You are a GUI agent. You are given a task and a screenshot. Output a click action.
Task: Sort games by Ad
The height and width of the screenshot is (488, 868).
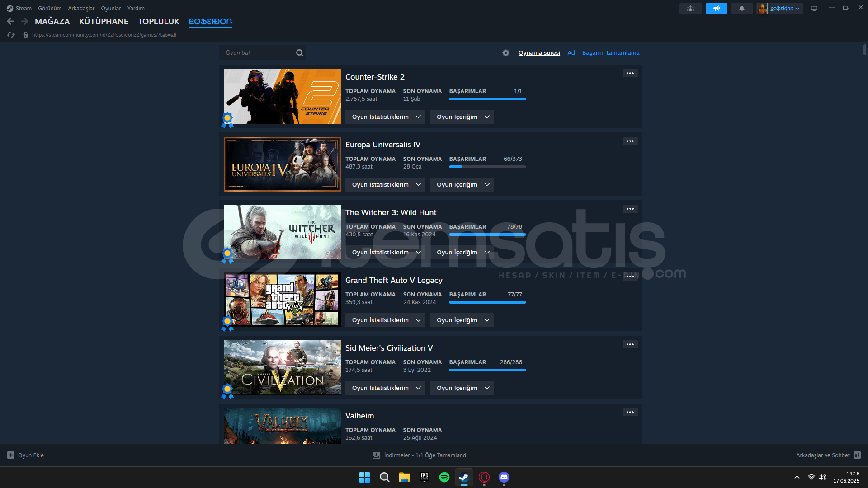pyautogui.click(x=571, y=53)
